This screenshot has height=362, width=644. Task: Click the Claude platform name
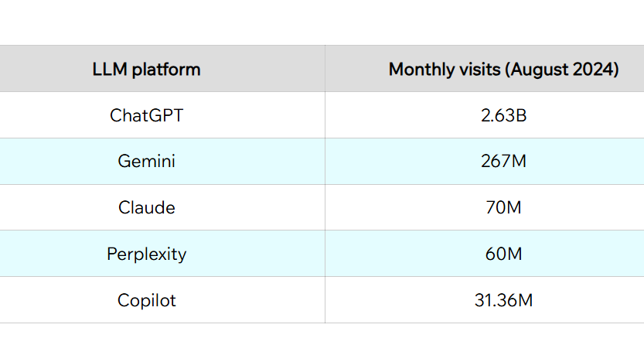146,208
